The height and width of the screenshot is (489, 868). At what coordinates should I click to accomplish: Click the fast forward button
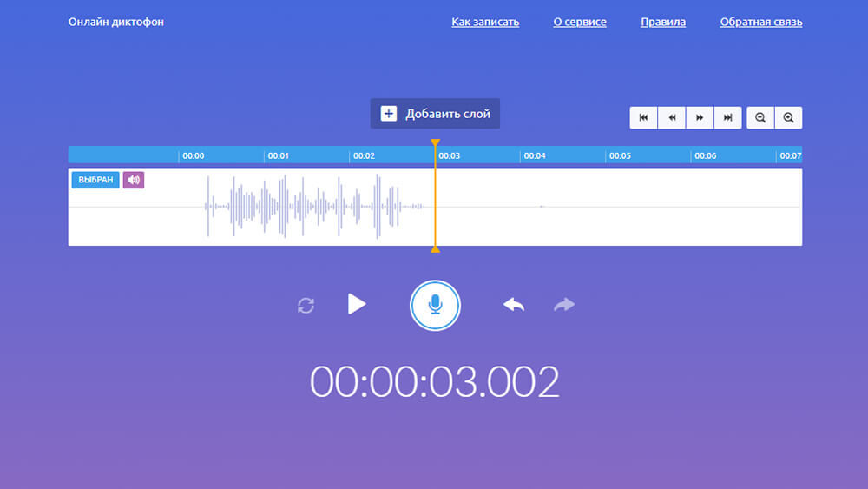coord(699,117)
